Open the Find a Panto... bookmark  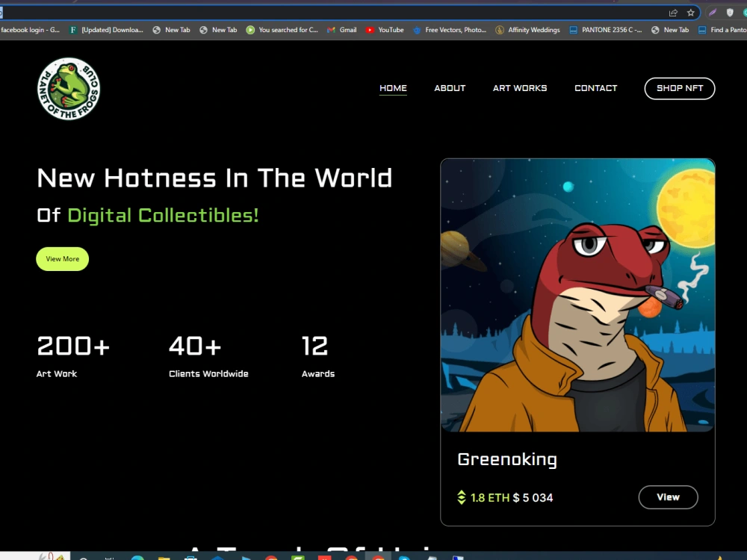722,30
